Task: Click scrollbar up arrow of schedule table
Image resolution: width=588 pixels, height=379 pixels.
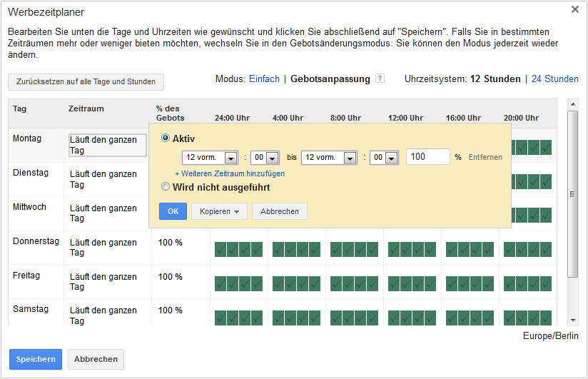Action: tap(572, 104)
